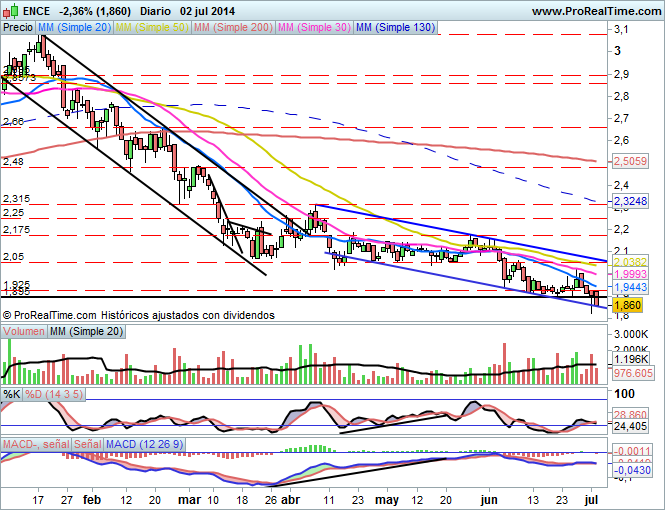
Task: Click the MACD-, señal histogram label
Action: coord(35,442)
